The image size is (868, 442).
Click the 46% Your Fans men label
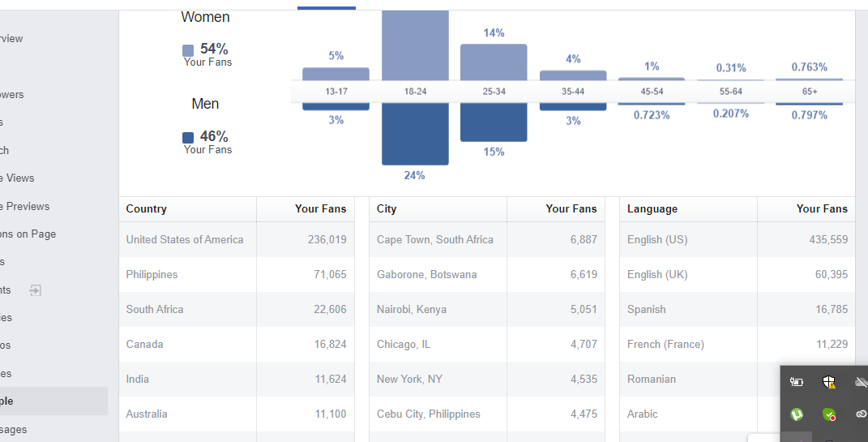click(x=208, y=142)
